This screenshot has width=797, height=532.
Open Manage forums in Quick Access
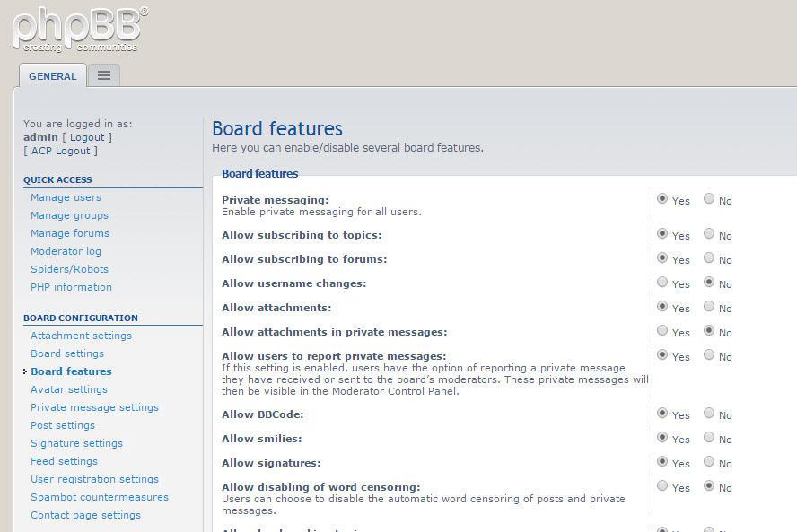pyautogui.click(x=70, y=233)
